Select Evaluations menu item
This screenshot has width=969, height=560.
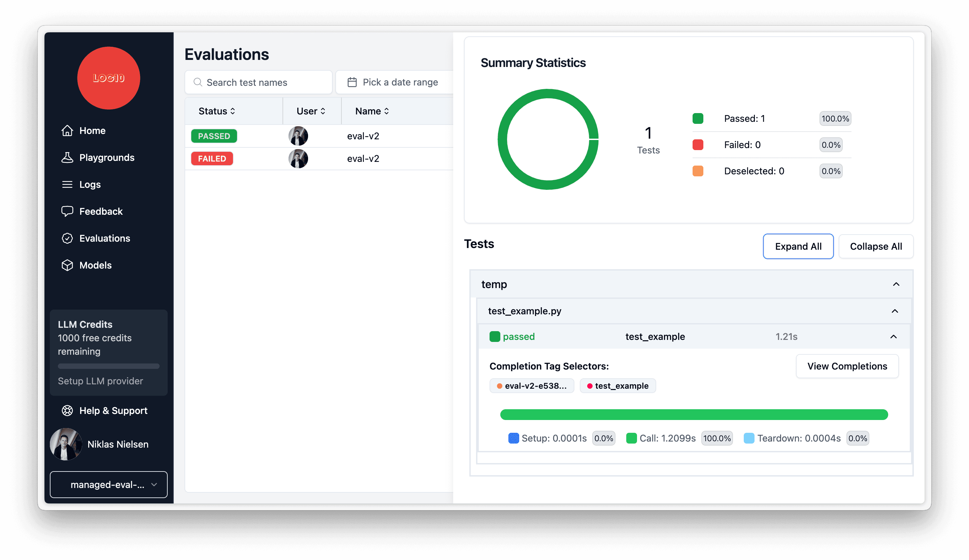[104, 238]
